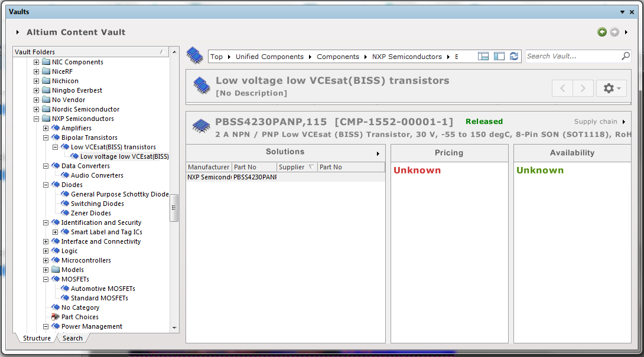Collapse the NXP Semiconductors folder
This screenshot has height=357, width=644.
coord(36,119)
